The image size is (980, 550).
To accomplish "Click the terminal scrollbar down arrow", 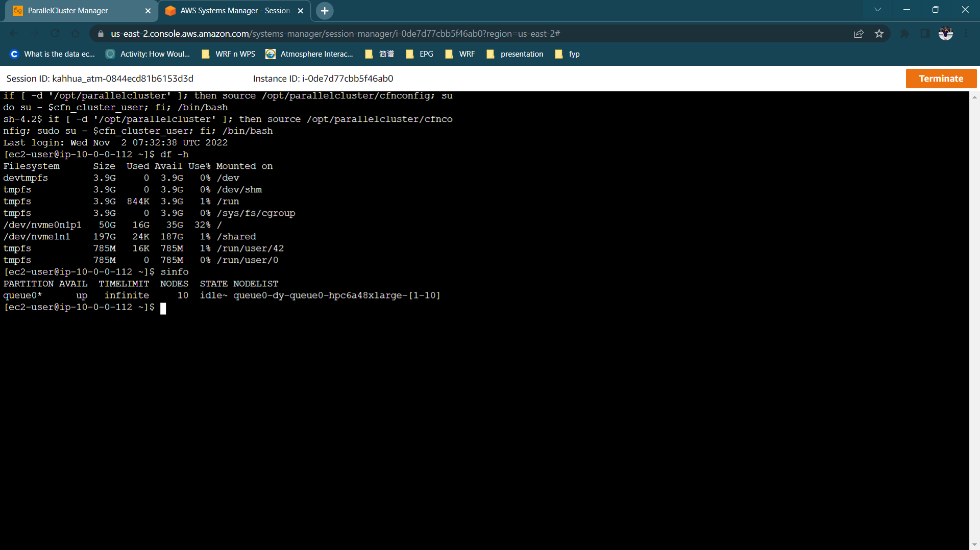I will (974, 545).
